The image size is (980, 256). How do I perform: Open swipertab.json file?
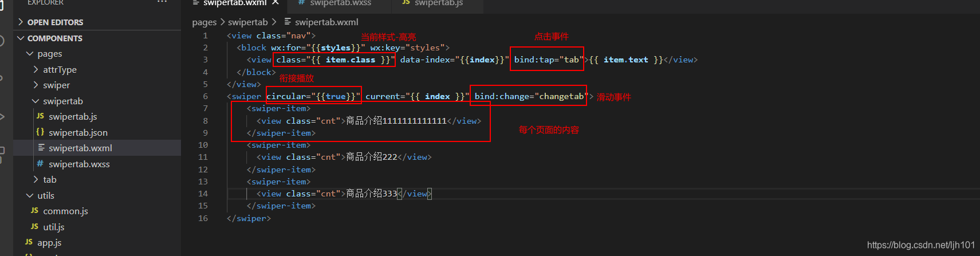(78, 133)
